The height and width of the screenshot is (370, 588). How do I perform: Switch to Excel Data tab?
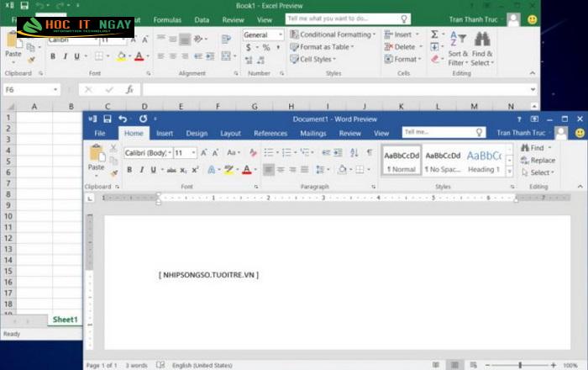(202, 20)
